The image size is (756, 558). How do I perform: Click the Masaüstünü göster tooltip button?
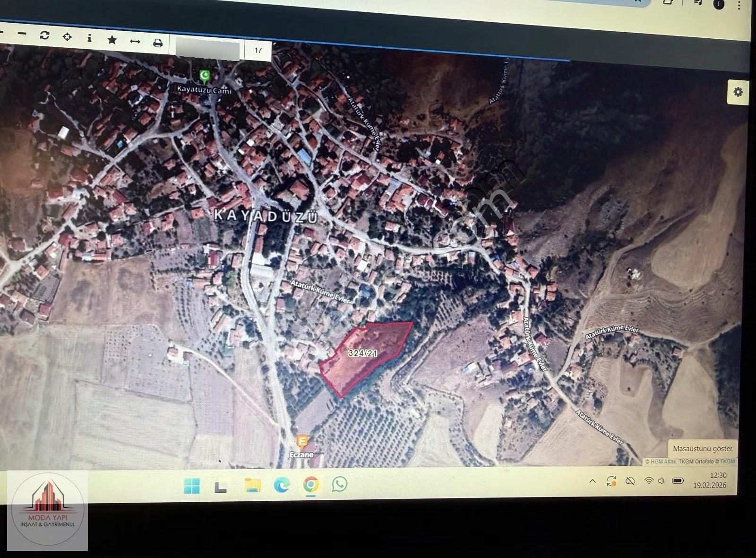pyautogui.click(x=703, y=448)
